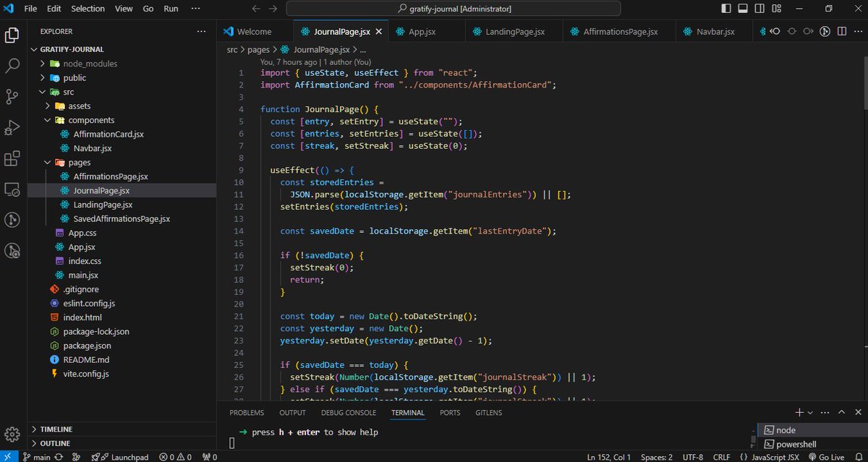Toggle the secondary side bar layout
Screen dimensions: 868x462
click(x=761, y=9)
